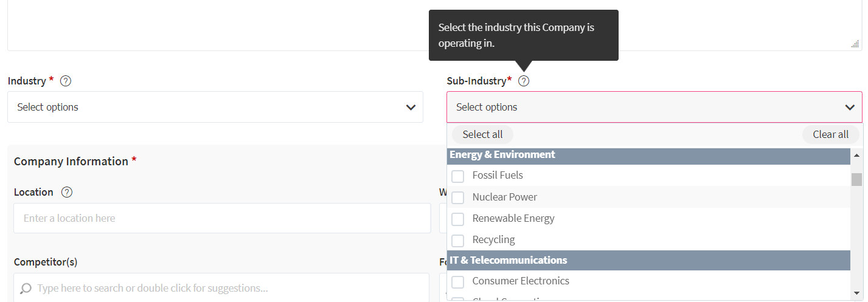Click the magnifier icon in Competitor(s) field
Viewport: 868px width, 302px height.
(x=26, y=288)
